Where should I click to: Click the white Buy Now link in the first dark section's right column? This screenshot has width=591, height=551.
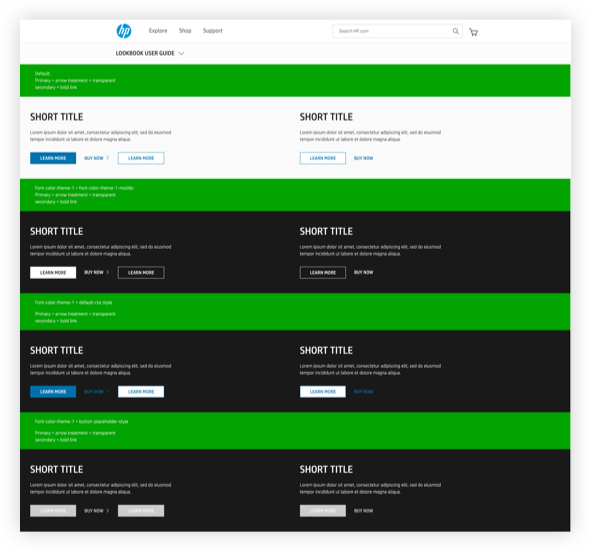363,272
